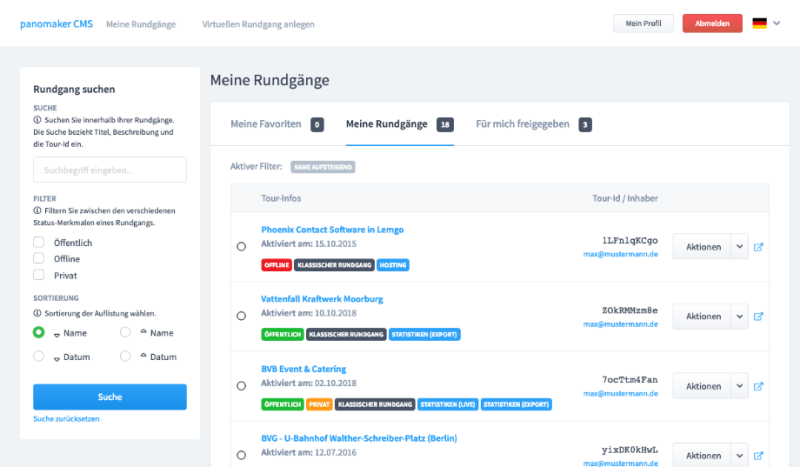Open Phoenix Contact tour external link icon
Viewport: 800px width, 467px height.
coord(758,247)
